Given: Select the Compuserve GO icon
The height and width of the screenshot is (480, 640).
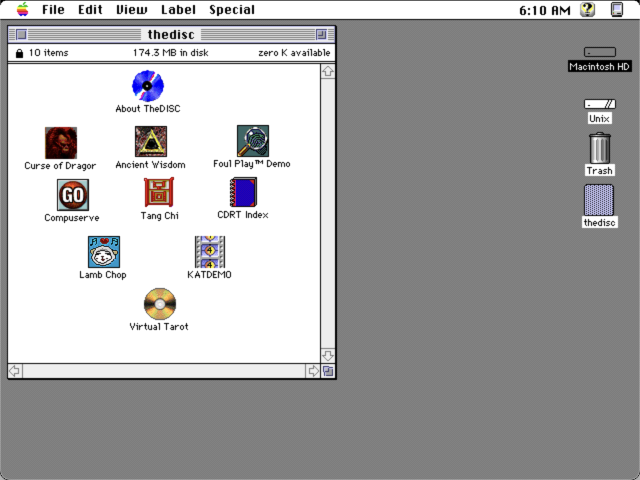Looking at the screenshot, I should [73, 195].
